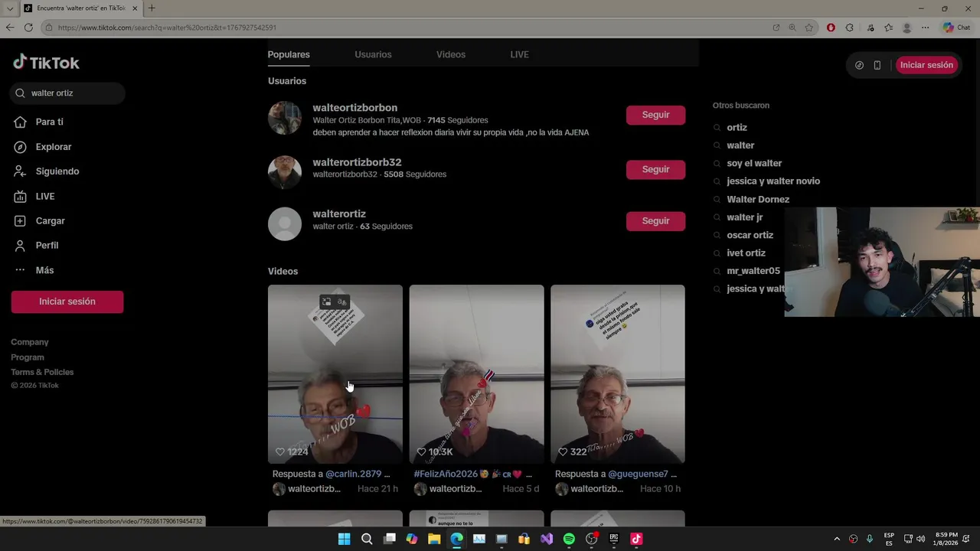Click the browser address bar URL
Image resolution: width=980 pixels, height=551 pixels.
click(167, 28)
